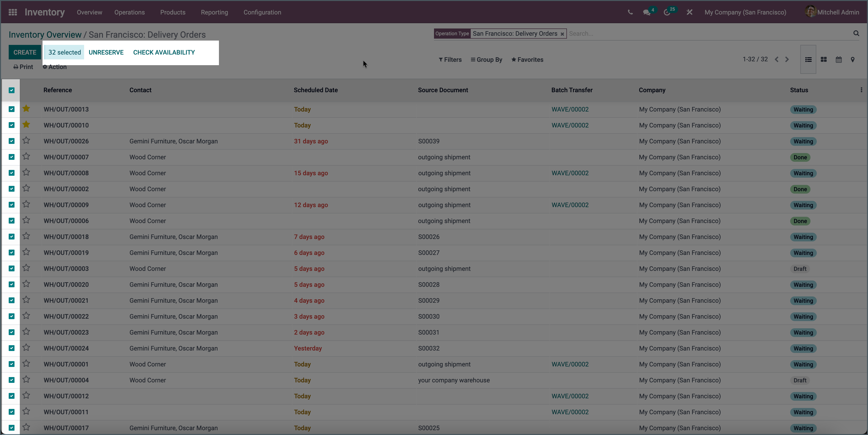Open the Reporting menu

(x=214, y=12)
